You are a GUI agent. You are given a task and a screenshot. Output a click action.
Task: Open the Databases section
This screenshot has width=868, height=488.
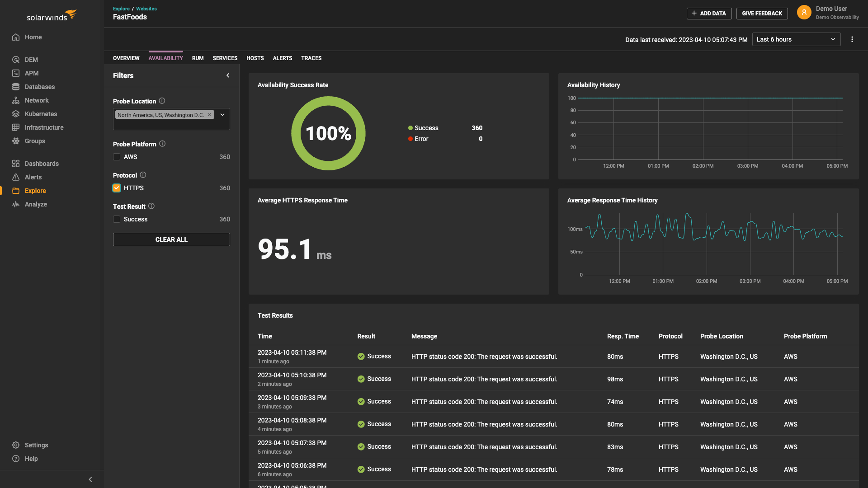(x=39, y=86)
